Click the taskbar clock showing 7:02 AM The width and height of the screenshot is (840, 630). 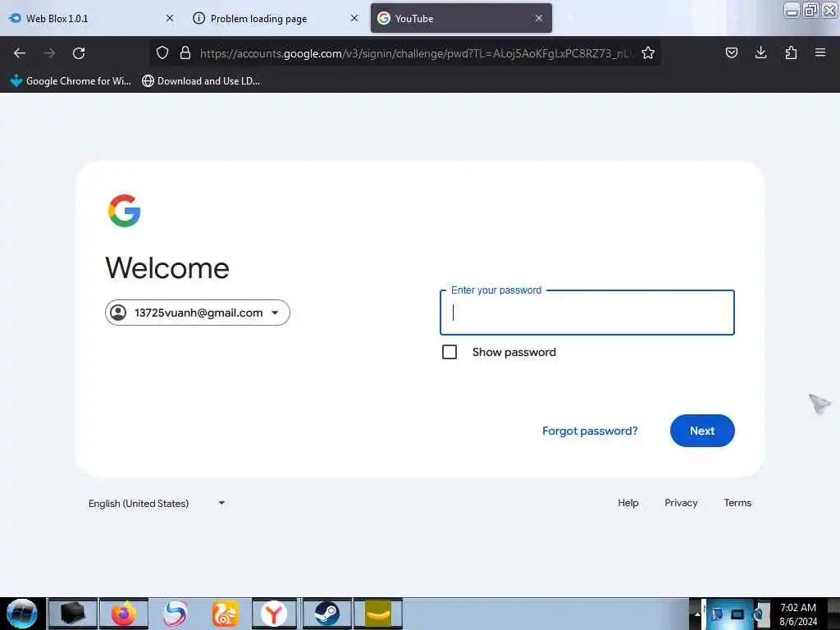pos(798,614)
